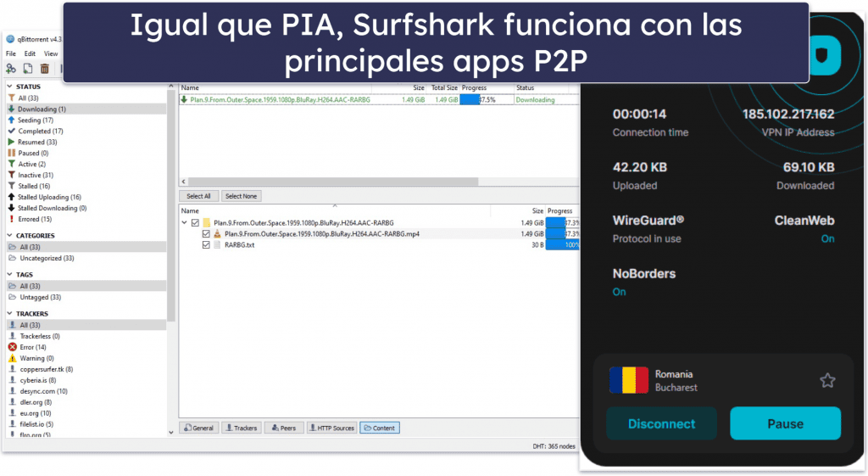The image size is (868, 476).
Task: Select Trackerless (0) tracker filter
Action: pos(39,336)
